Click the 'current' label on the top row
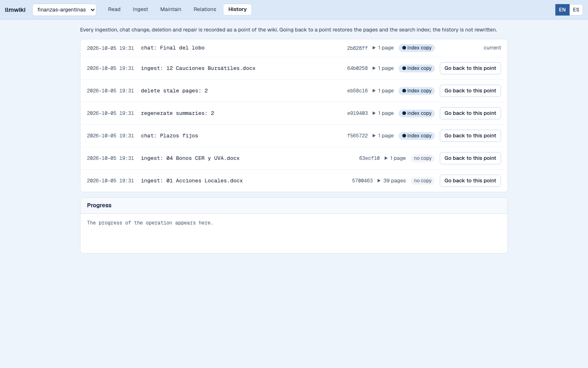 [x=492, y=48]
